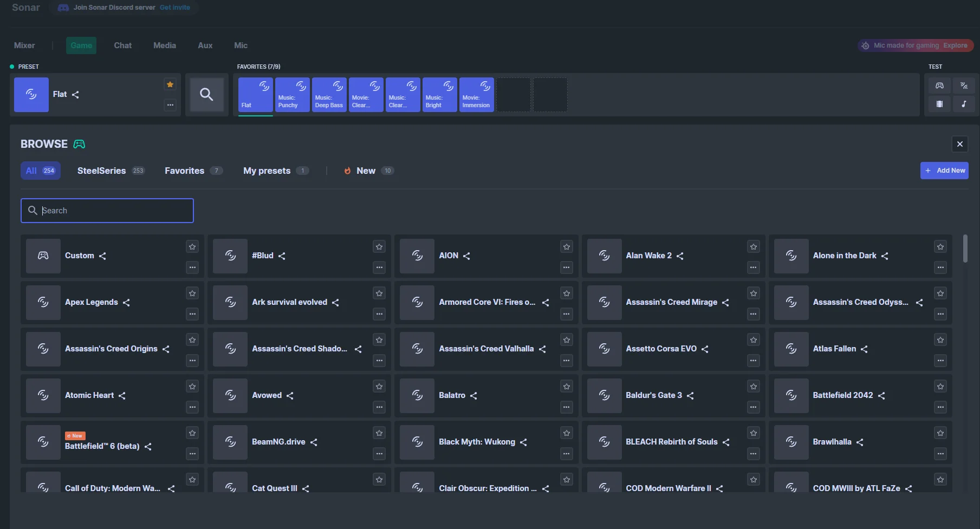Share the Brawlhalla preset
Viewport: 980px width, 529px height.
pos(860,442)
